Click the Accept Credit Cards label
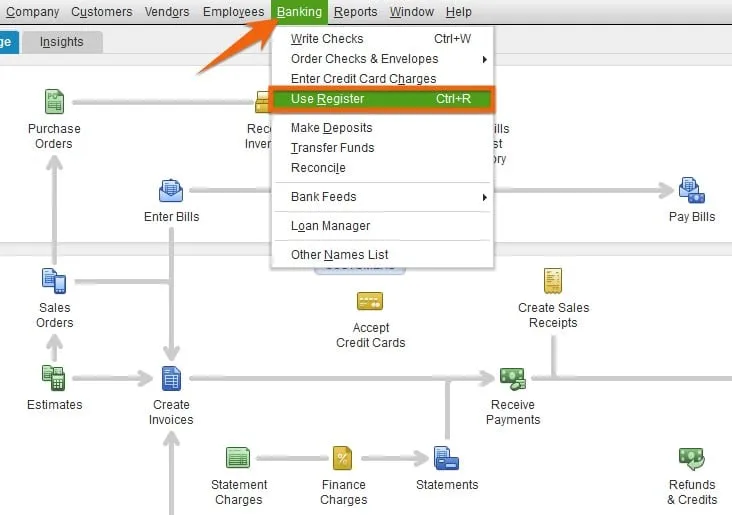732x515 pixels. (x=371, y=335)
